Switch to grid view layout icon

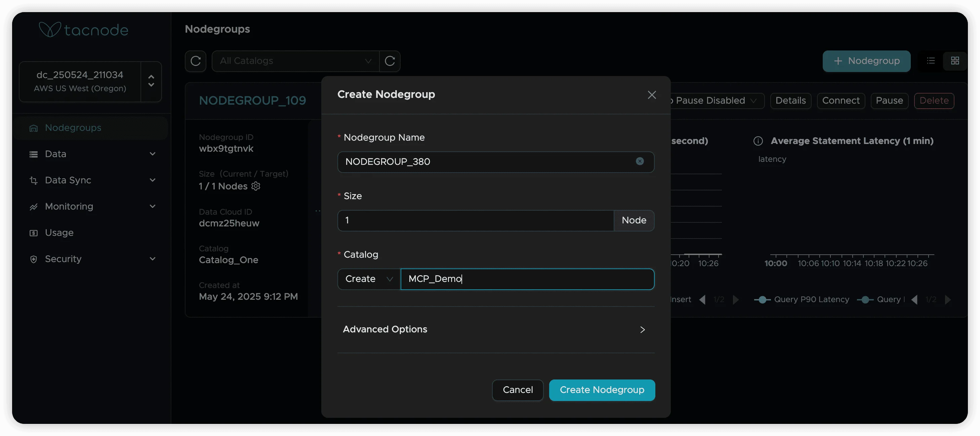point(954,61)
